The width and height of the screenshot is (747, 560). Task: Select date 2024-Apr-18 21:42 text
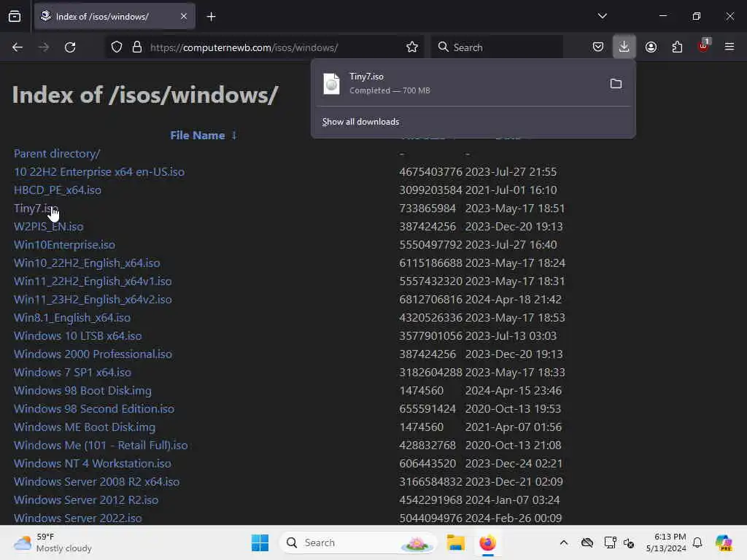(x=513, y=300)
